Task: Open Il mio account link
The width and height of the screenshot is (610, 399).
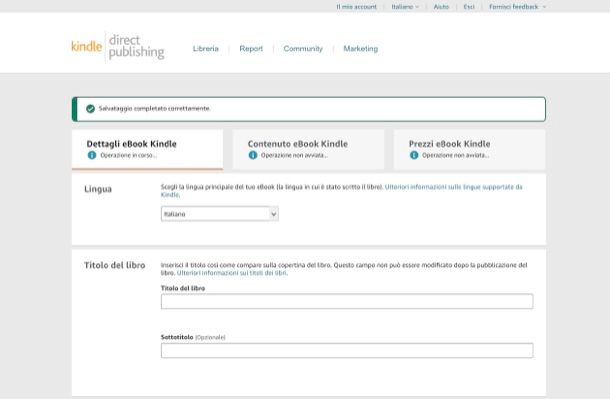Action: (356, 7)
